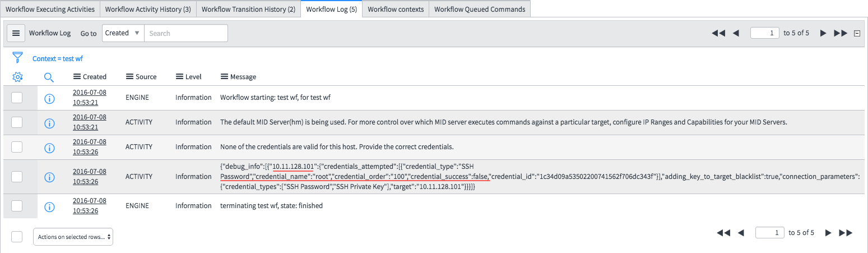Go to next page at bottom
This screenshot has height=253, width=868.
(828, 233)
